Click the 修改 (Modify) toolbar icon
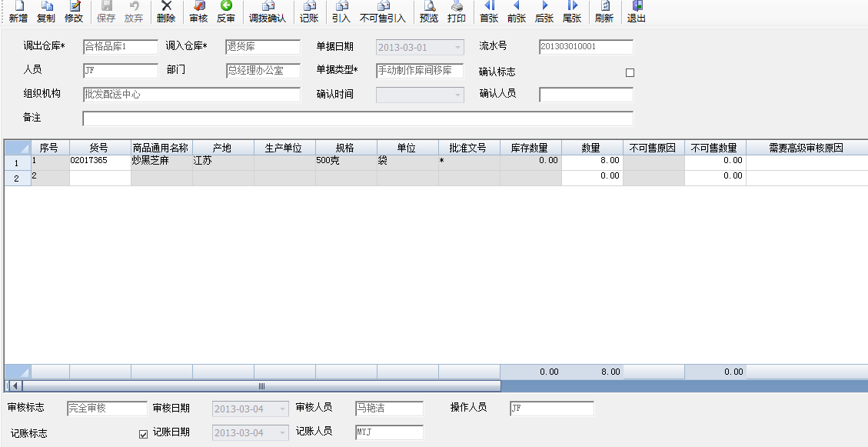The height and width of the screenshot is (447, 868). click(74, 12)
